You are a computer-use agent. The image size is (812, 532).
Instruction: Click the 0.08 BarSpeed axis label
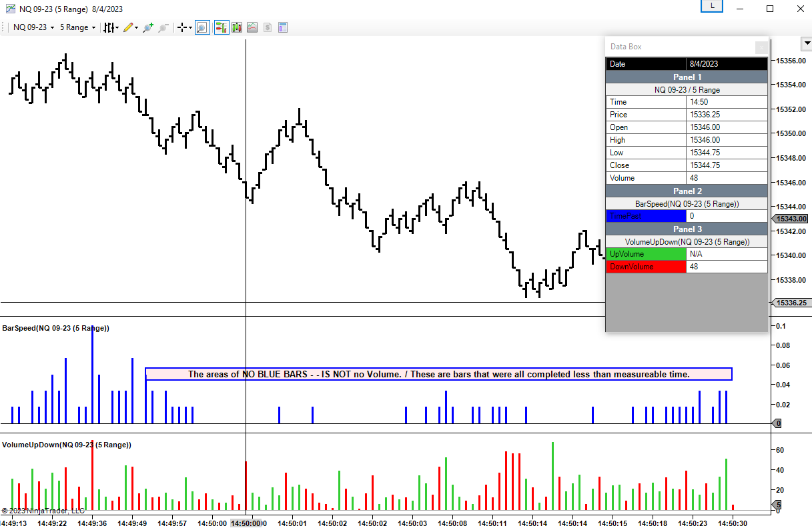click(x=783, y=345)
